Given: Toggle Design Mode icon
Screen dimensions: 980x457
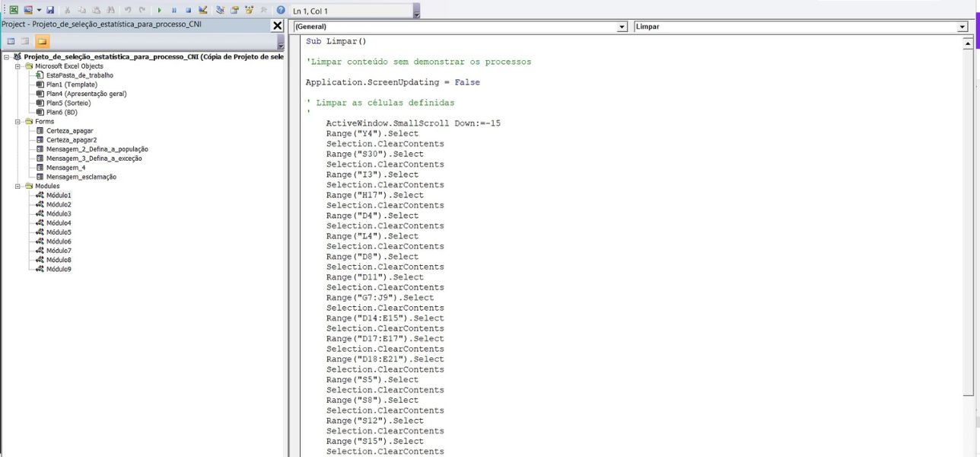Looking at the screenshot, I should click(202, 10).
